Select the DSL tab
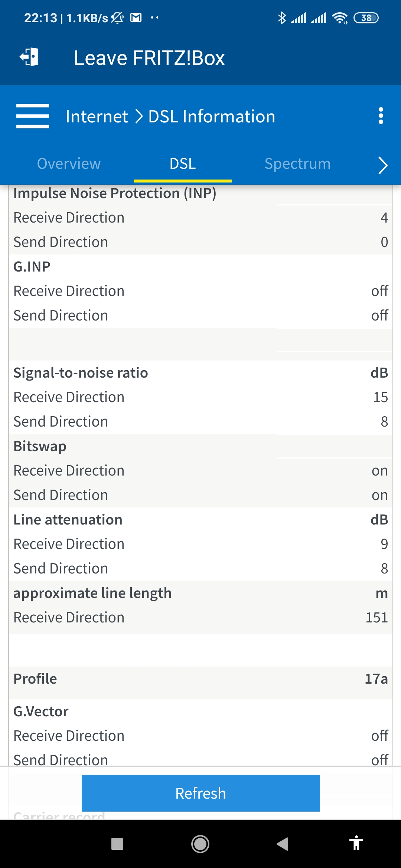Screen dimensions: 401x868 pyautogui.click(x=183, y=164)
